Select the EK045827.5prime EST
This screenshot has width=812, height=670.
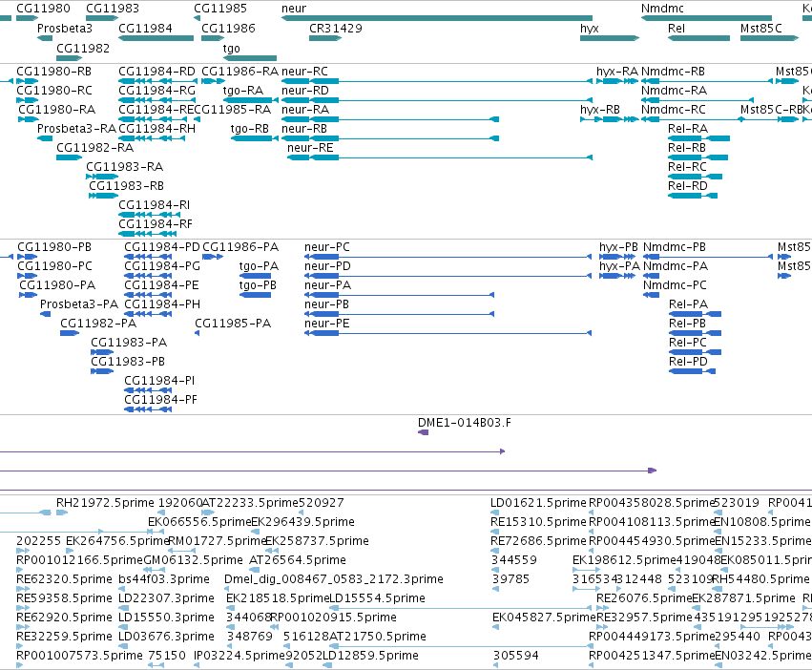pos(495,627)
